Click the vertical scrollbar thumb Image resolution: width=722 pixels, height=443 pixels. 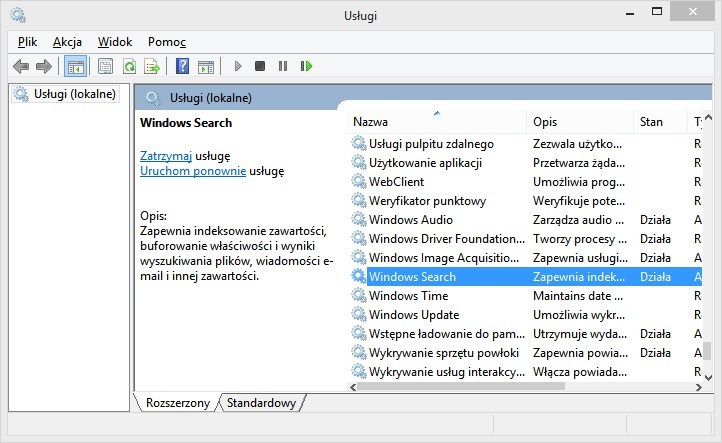pyautogui.click(x=708, y=351)
